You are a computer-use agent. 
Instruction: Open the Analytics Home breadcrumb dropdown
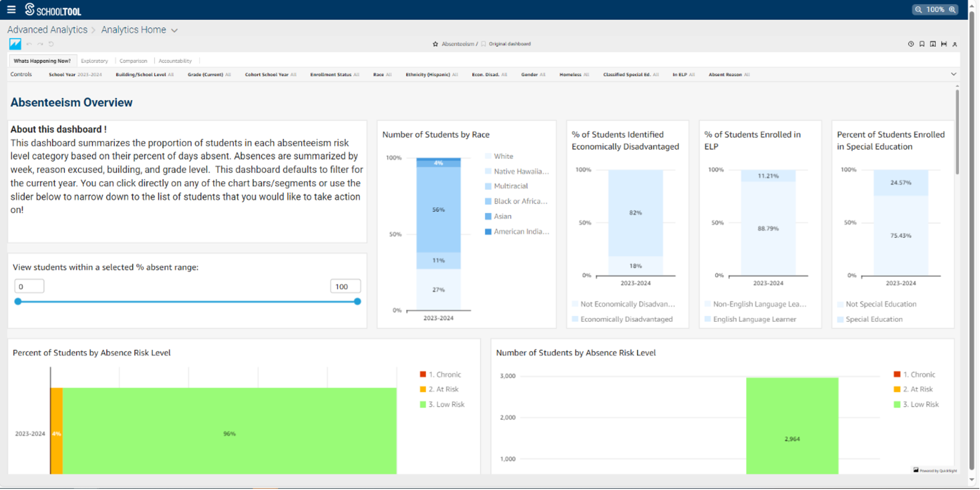point(174,31)
